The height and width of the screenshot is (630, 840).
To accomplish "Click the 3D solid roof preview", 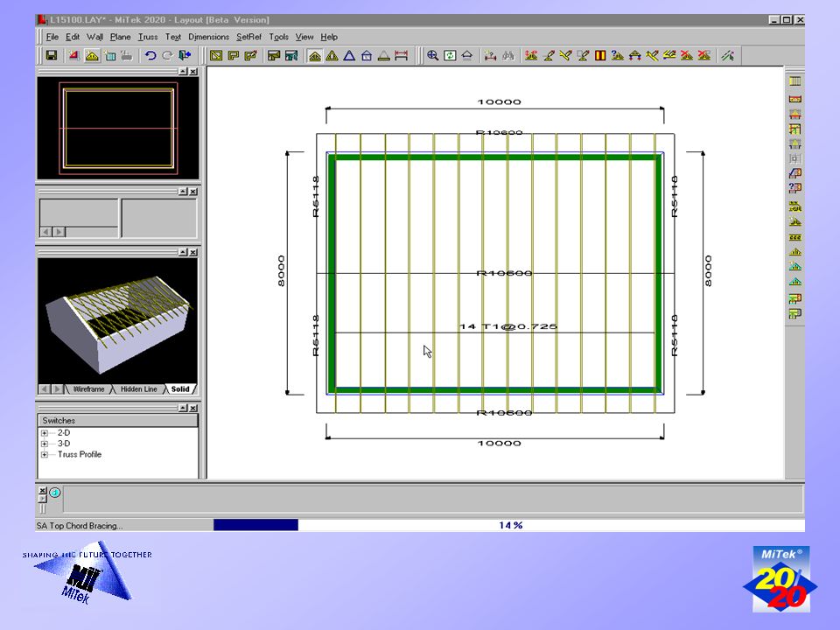I will coord(118,320).
